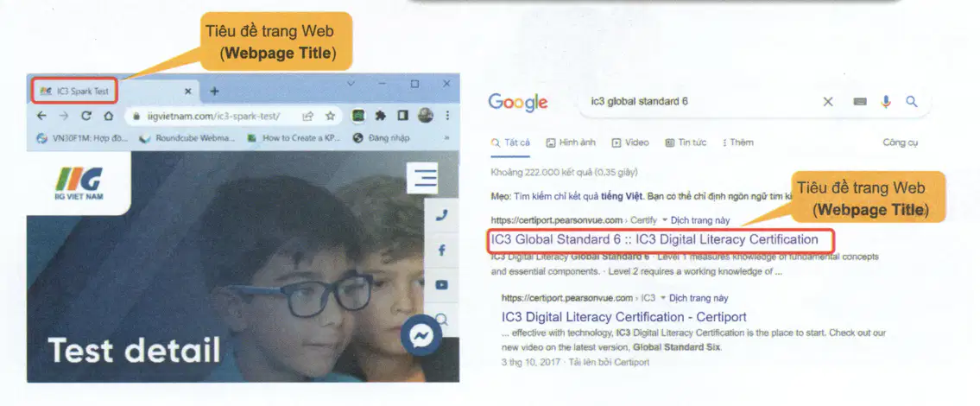
Task: Click the Google logo
Action: tap(517, 103)
